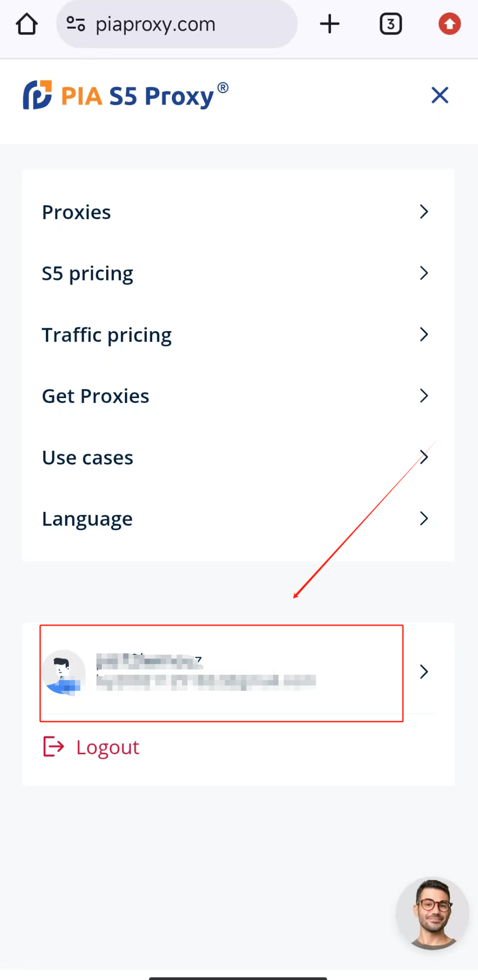478x980 pixels.
Task: Tap the red browser update icon
Action: pyautogui.click(x=449, y=24)
